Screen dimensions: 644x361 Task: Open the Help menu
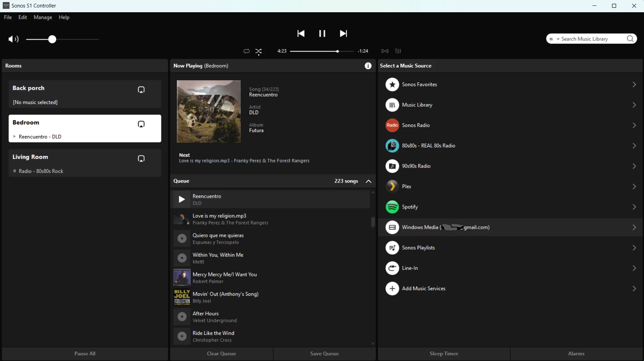pyautogui.click(x=64, y=17)
